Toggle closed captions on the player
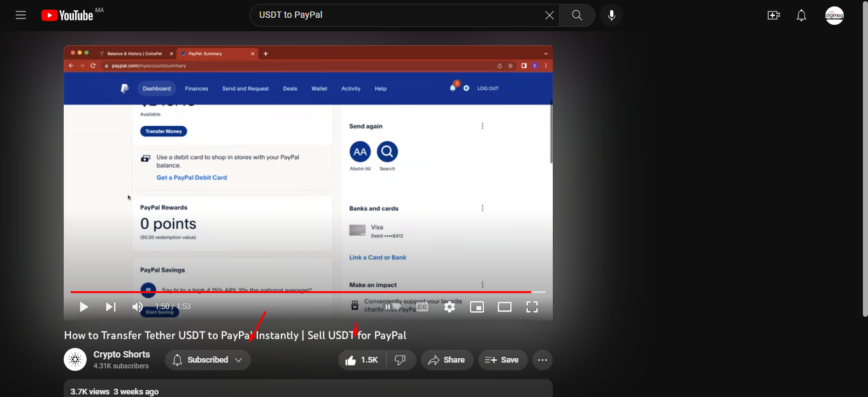The height and width of the screenshot is (397, 868). click(422, 307)
